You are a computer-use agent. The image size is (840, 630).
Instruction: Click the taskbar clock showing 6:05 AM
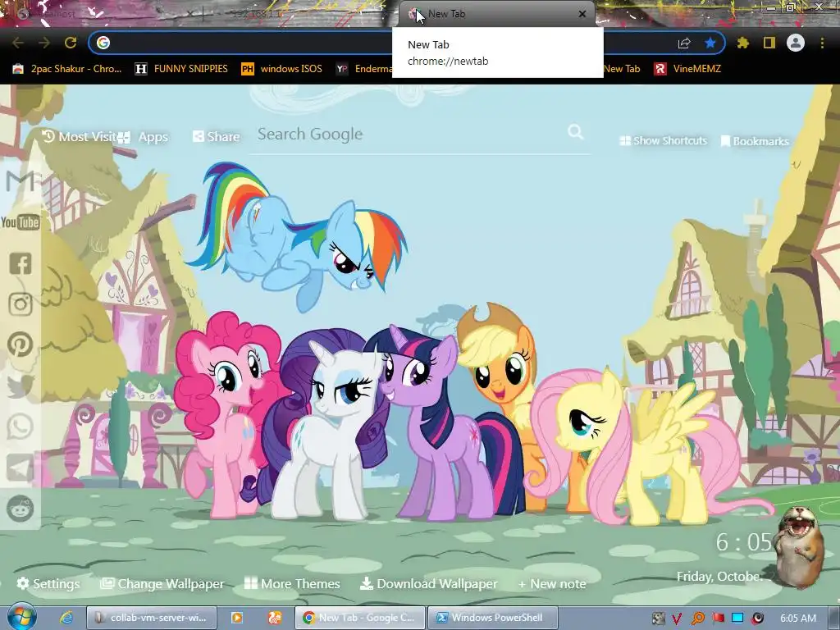click(x=798, y=619)
